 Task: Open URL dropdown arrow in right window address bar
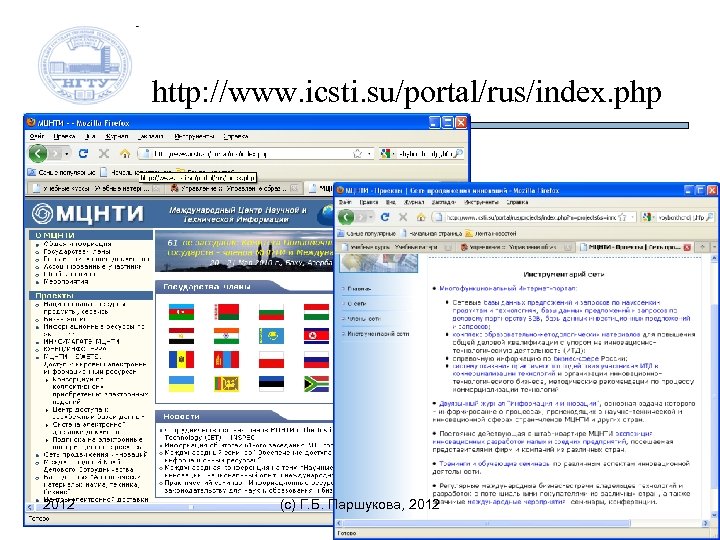[633, 217]
